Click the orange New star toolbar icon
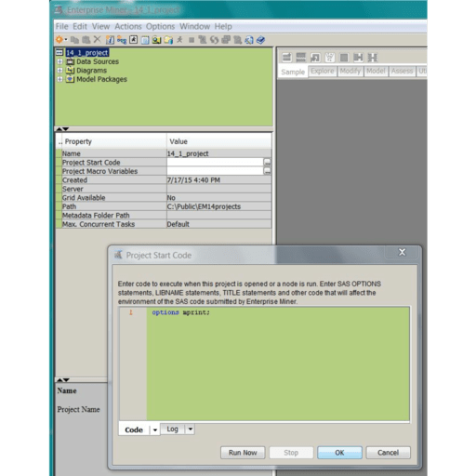 point(59,40)
